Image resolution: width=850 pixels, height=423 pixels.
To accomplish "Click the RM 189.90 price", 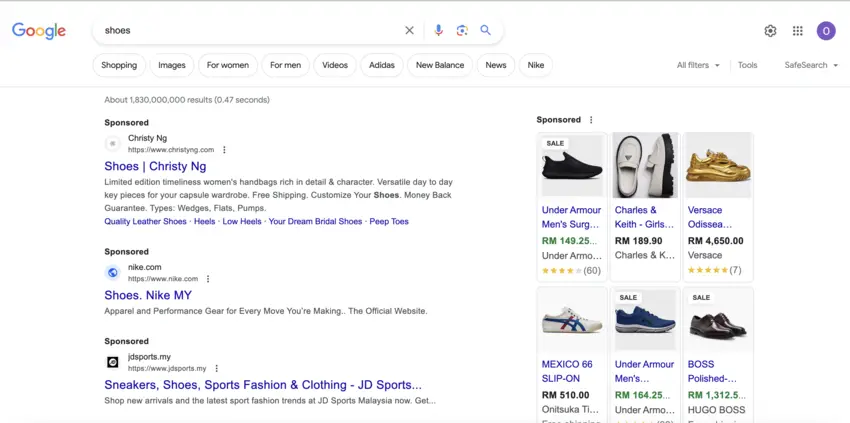I will click(x=639, y=241).
